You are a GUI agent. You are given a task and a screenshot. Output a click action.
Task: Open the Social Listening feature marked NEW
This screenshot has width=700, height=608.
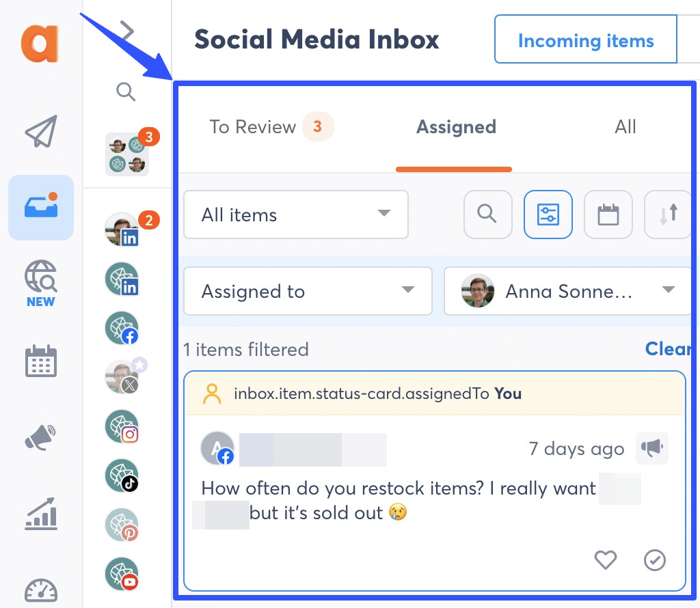[40, 277]
